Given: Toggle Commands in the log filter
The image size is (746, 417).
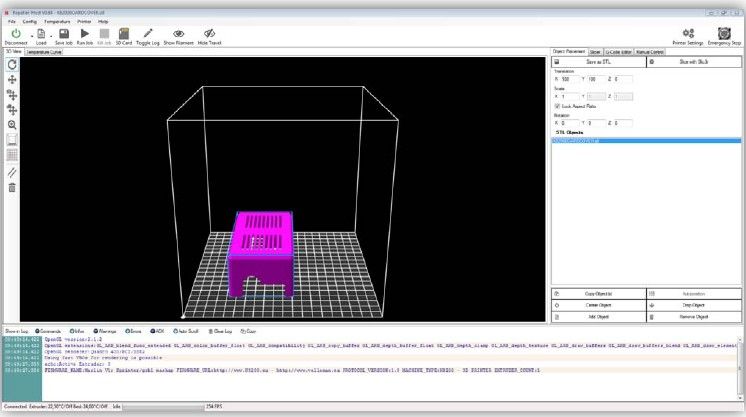Looking at the screenshot, I should (48, 331).
